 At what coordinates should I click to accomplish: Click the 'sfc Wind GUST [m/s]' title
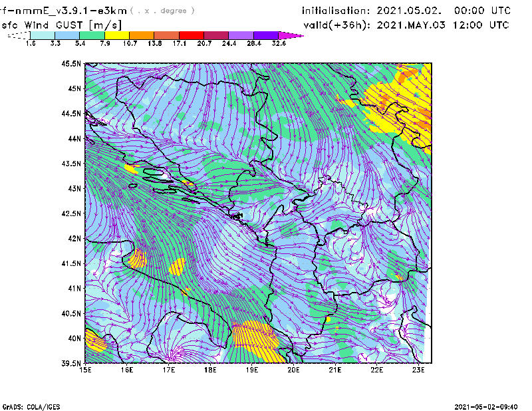(61, 25)
